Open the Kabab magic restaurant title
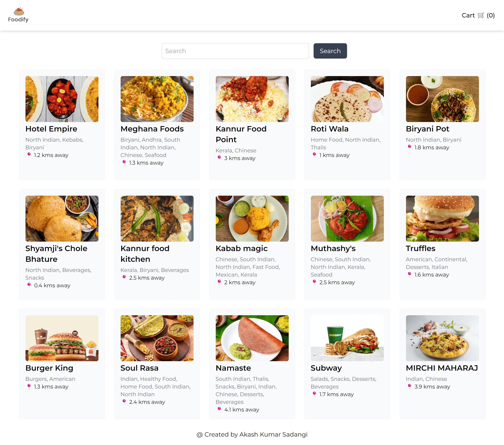The height and width of the screenshot is (445, 504). tap(241, 248)
